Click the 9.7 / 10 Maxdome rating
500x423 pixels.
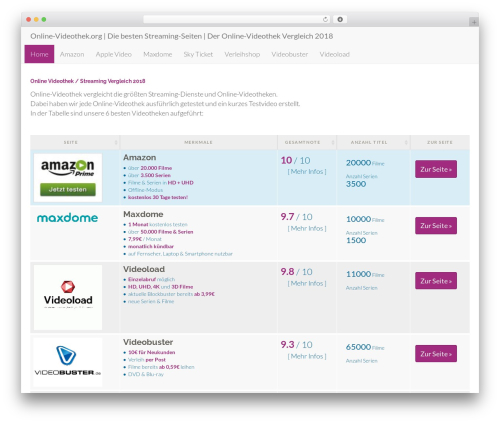click(296, 217)
